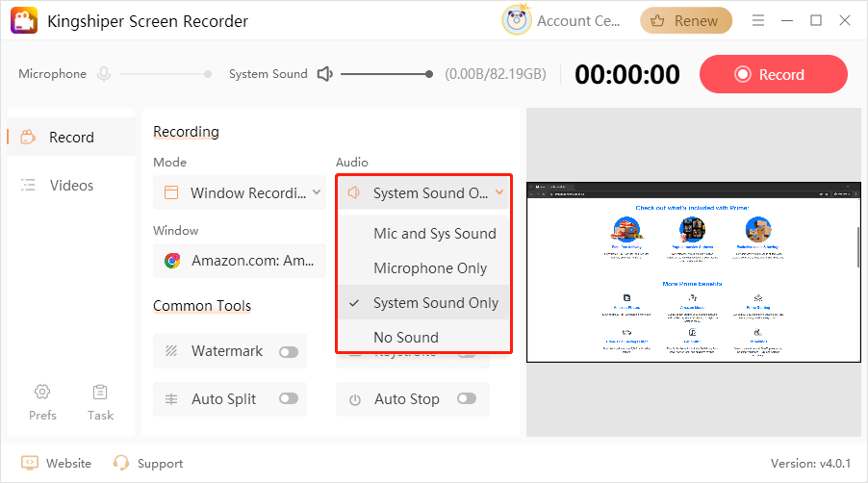Open Prefs settings
This screenshot has width=868, height=483.
coord(42,402)
